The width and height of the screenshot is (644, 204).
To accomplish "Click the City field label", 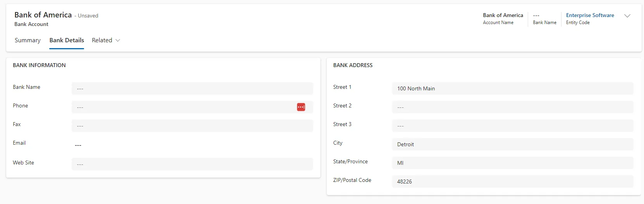I will click(x=337, y=143).
